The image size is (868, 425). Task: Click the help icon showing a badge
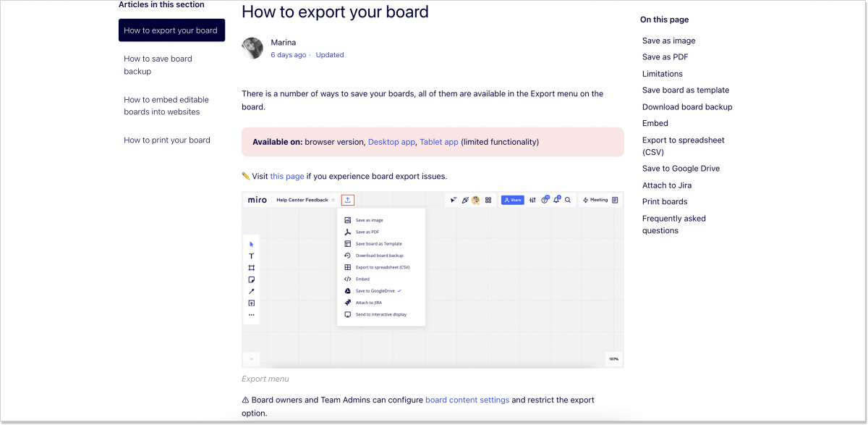pos(545,200)
